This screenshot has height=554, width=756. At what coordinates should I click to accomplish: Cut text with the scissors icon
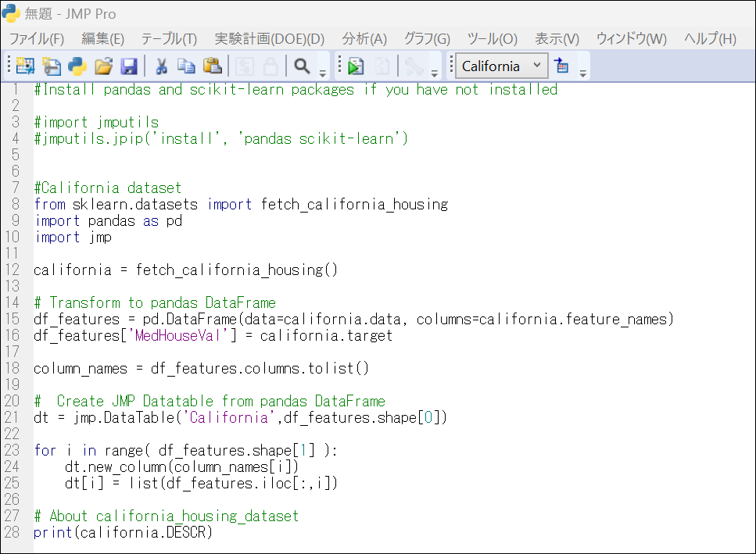pos(162,66)
